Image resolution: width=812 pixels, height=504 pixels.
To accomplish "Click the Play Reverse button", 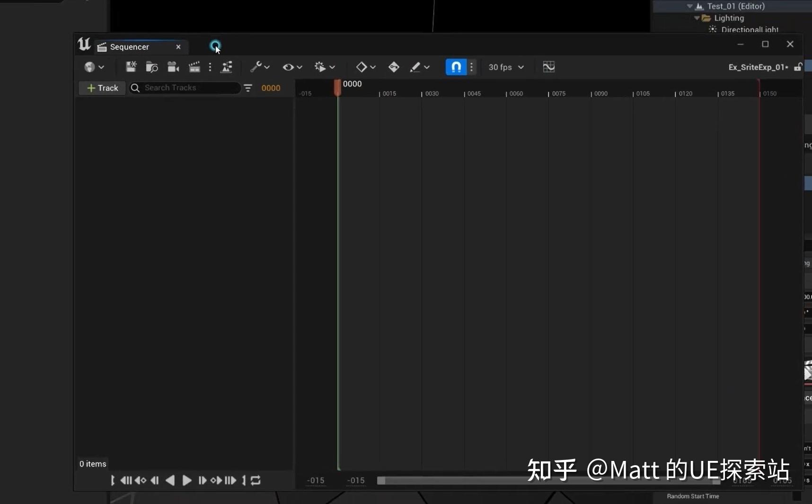I will (170, 480).
